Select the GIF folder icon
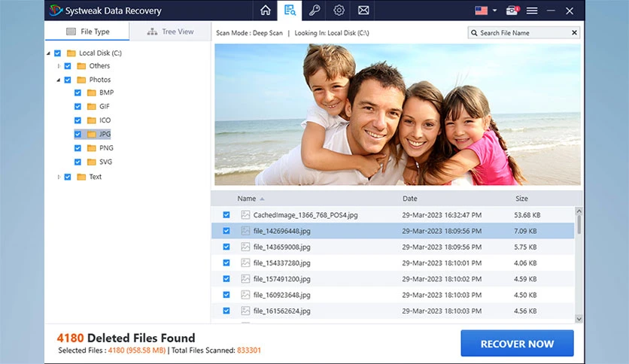The image size is (629, 364). click(x=92, y=107)
